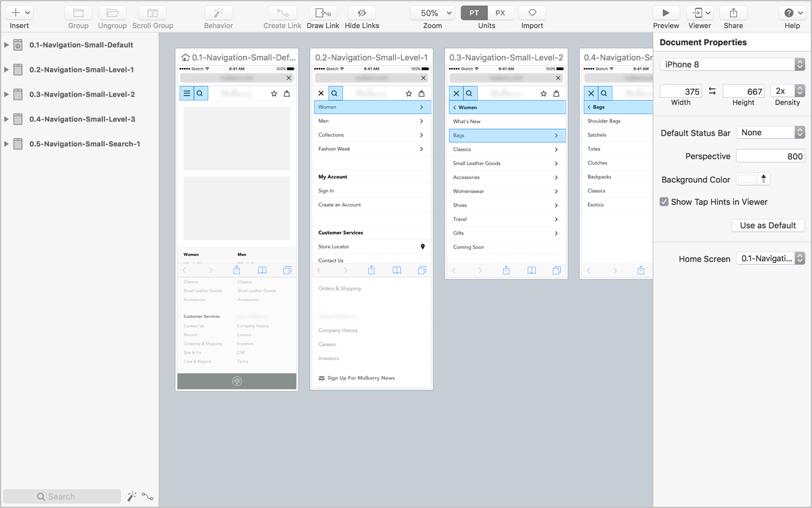The width and height of the screenshot is (812, 508).
Task: Click the Perspective input field
Action: 770,156
